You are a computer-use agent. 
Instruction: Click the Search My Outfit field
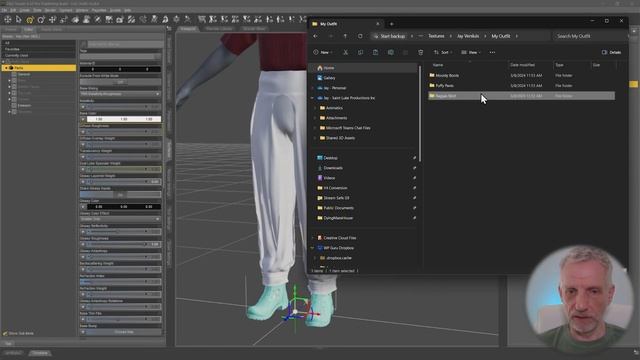pos(591,36)
